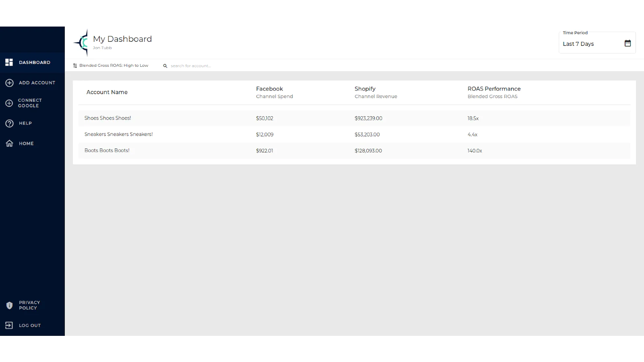Open Blended Gross ROAS sort order selector

pos(114,66)
